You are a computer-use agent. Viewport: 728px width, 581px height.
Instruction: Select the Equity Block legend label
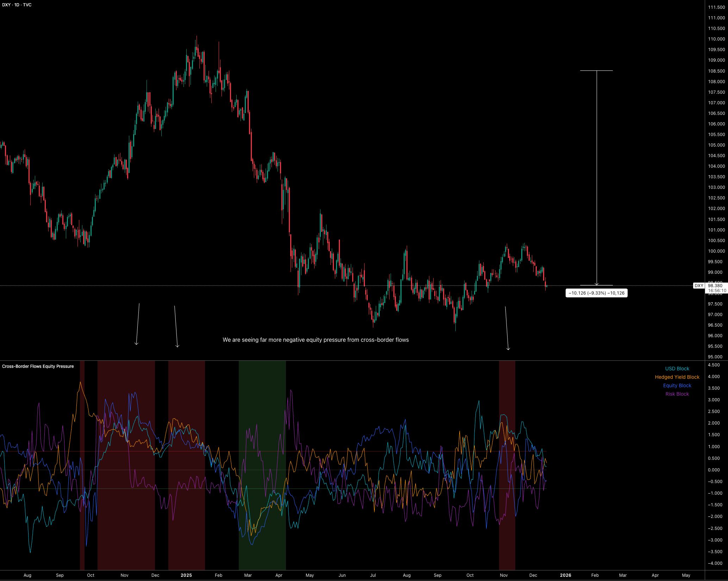click(677, 385)
